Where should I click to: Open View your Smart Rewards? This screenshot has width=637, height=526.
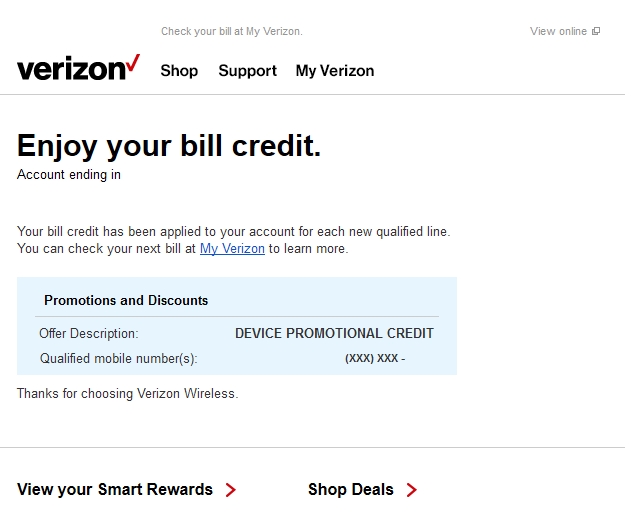[115, 489]
